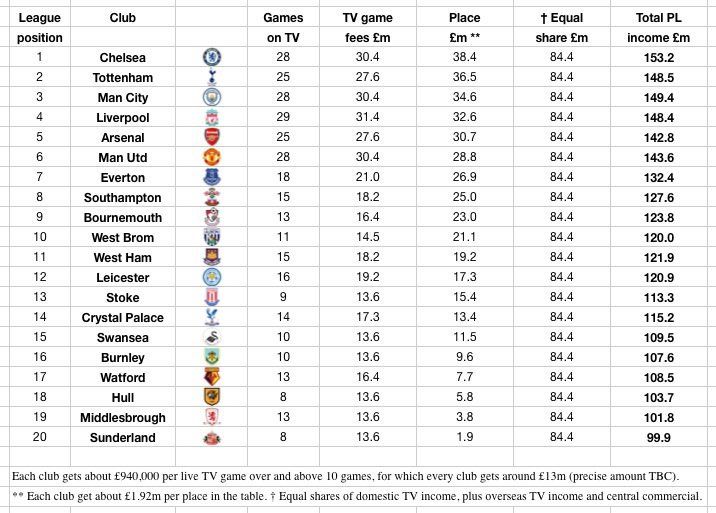
Task: Click the Chelsea club crest icon
Action: pos(212,57)
